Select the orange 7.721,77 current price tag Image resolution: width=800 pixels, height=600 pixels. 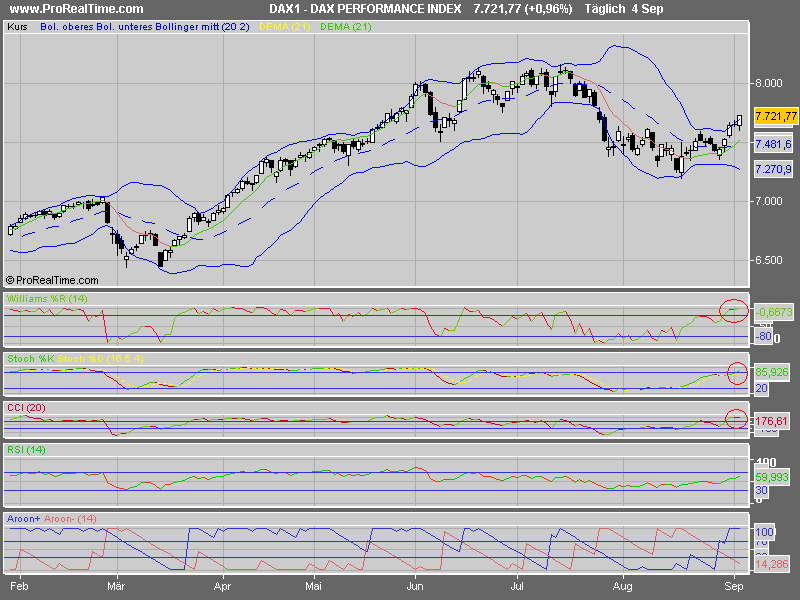[x=776, y=116]
